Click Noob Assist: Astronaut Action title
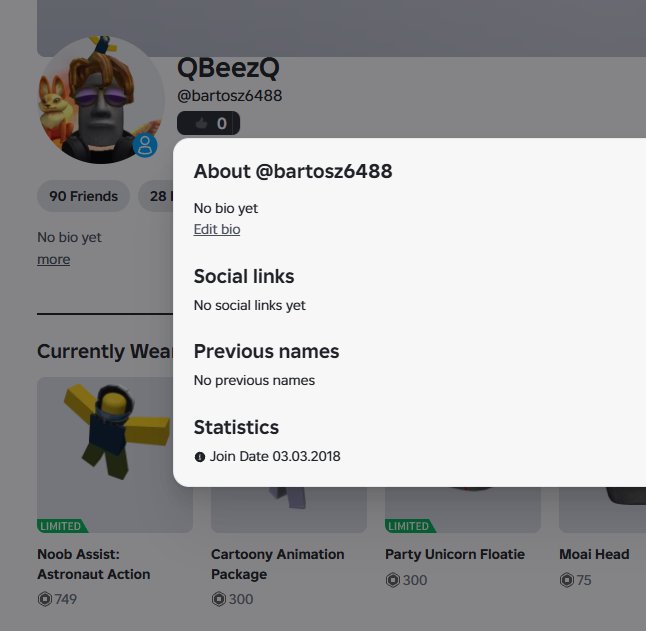The height and width of the screenshot is (631, 646). 94,564
